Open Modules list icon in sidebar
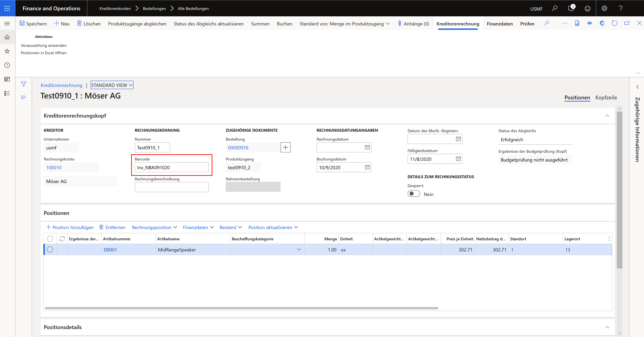Viewport: 644px width, 337px height. 7,93
